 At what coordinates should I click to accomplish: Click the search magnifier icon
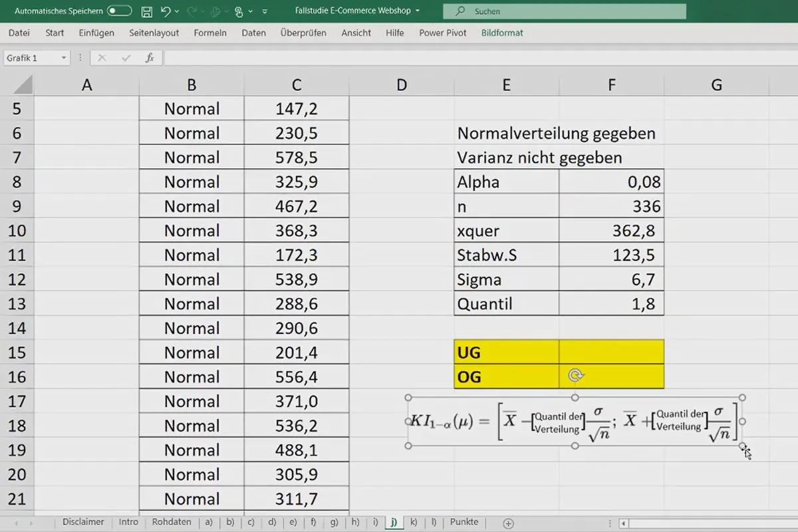coord(460,11)
